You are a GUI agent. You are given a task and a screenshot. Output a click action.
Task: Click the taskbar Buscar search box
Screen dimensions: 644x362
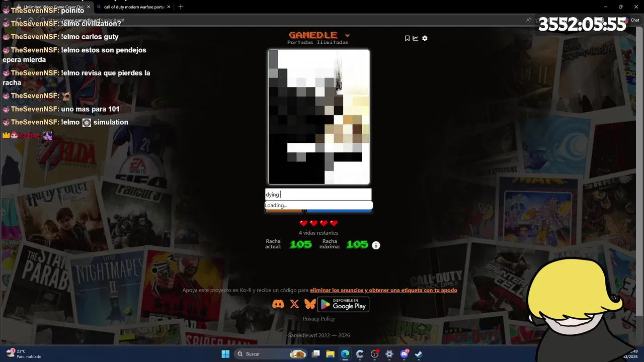click(272, 354)
